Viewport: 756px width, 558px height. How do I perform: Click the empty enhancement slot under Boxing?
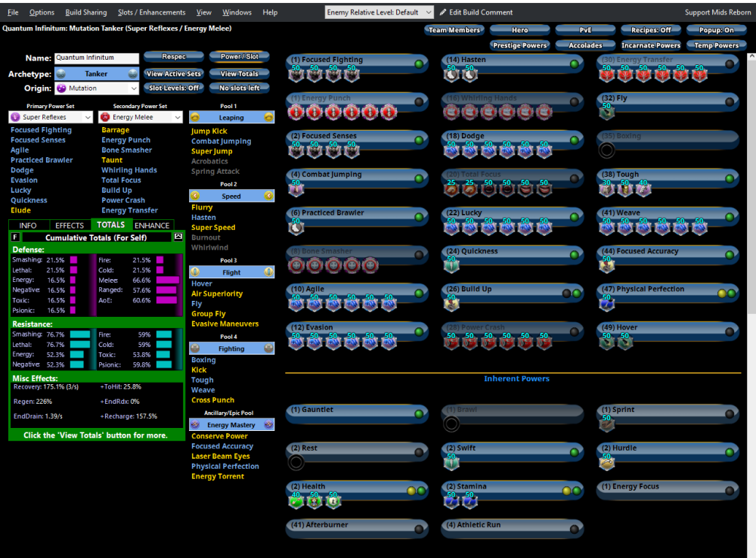click(606, 150)
